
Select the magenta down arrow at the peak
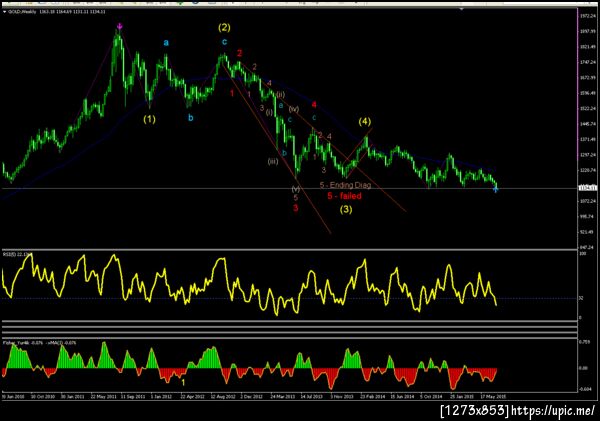(120, 26)
